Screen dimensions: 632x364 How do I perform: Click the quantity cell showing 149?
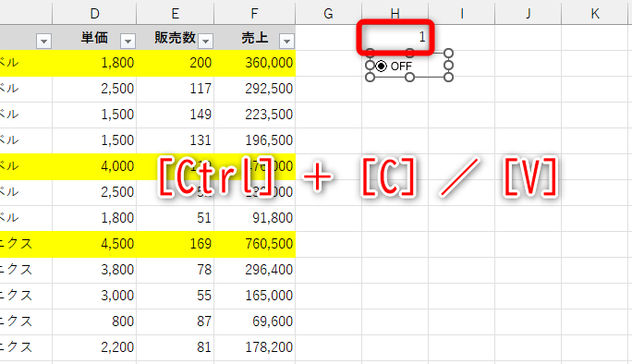coord(176,115)
